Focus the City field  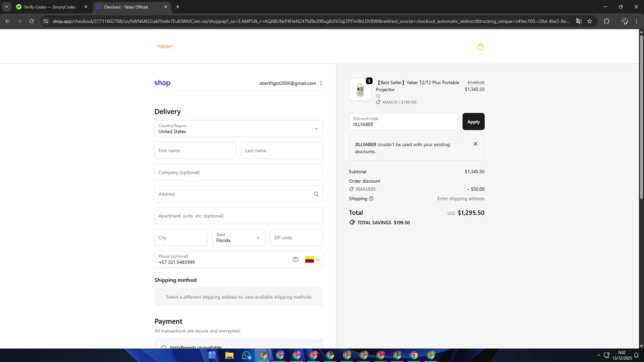click(x=181, y=238)
